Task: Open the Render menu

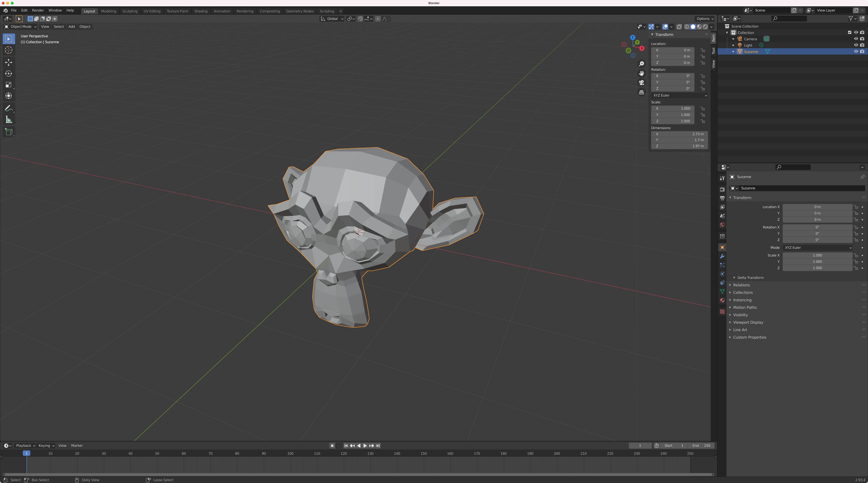Action: click(x=38, y=10)
